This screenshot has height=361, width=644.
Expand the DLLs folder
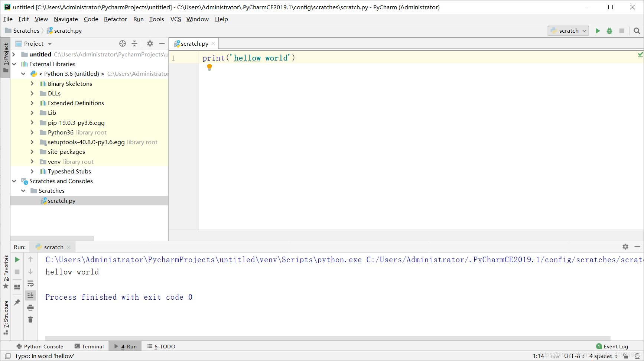(x=32, y=93)
